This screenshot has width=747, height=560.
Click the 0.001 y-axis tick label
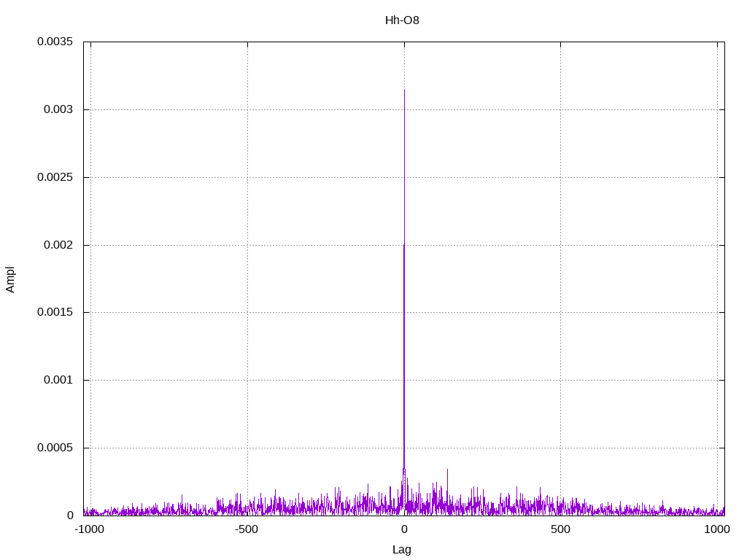click(x=58, y=380)
